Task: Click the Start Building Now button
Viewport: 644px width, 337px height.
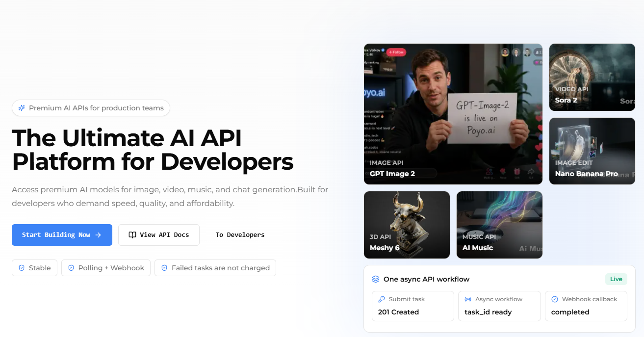Action: pos(62,235)
